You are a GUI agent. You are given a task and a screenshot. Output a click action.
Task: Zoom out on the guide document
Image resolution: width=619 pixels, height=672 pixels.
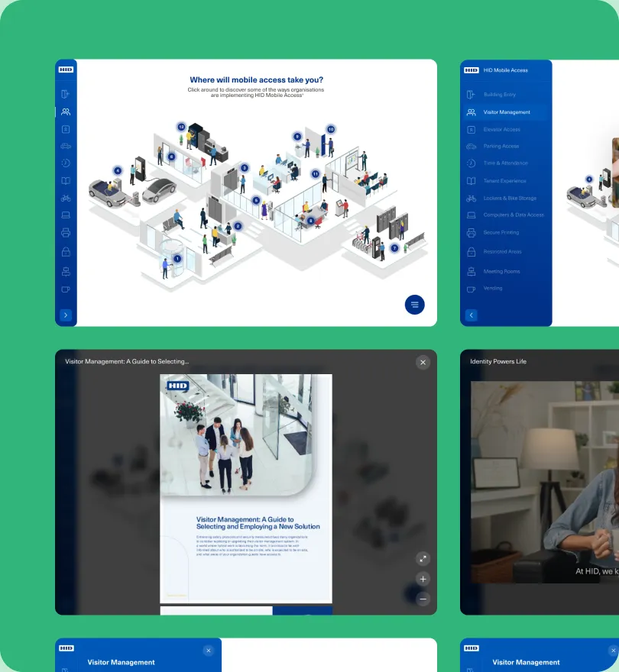pos(423,599)
